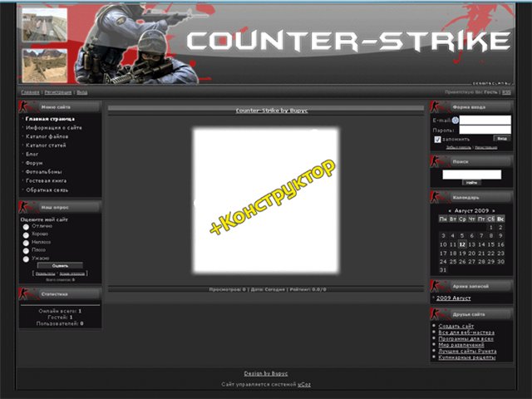The image size is (532, 399).
Task: Open the top map thumbnail in header
Action: coord(44,25)
